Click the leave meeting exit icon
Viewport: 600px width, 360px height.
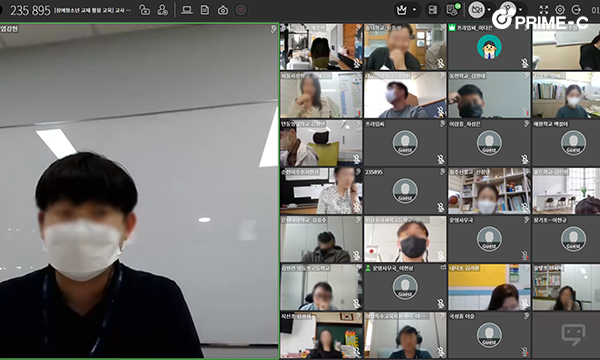[576, 10]
